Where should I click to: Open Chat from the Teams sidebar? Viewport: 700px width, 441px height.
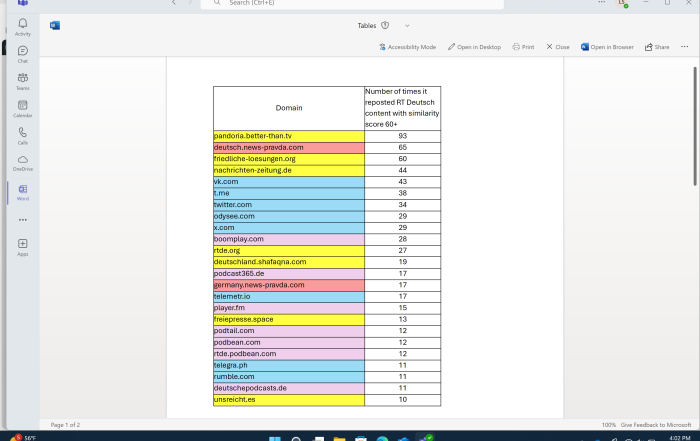(x=23, y=54)
